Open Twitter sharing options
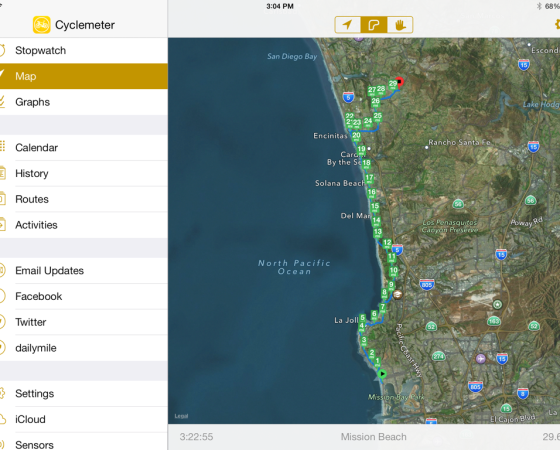 pyautogui.click(x=84, y=322)
